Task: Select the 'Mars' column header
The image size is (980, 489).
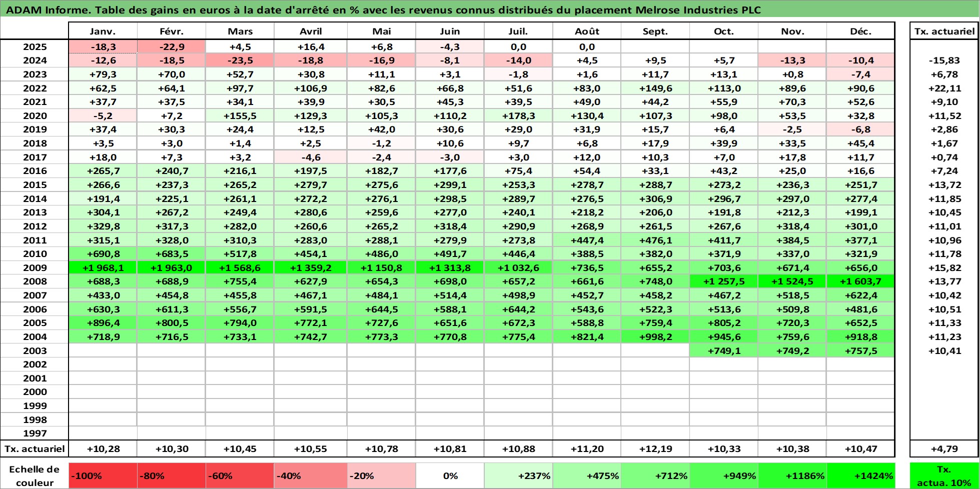Action: coord(240,31)
